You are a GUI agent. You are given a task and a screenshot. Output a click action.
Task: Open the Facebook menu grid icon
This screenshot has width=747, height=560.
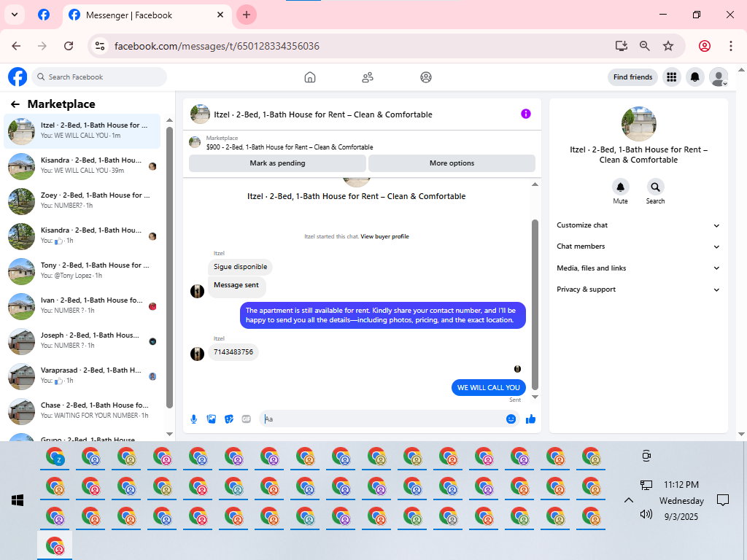click(x=672, y=77)
